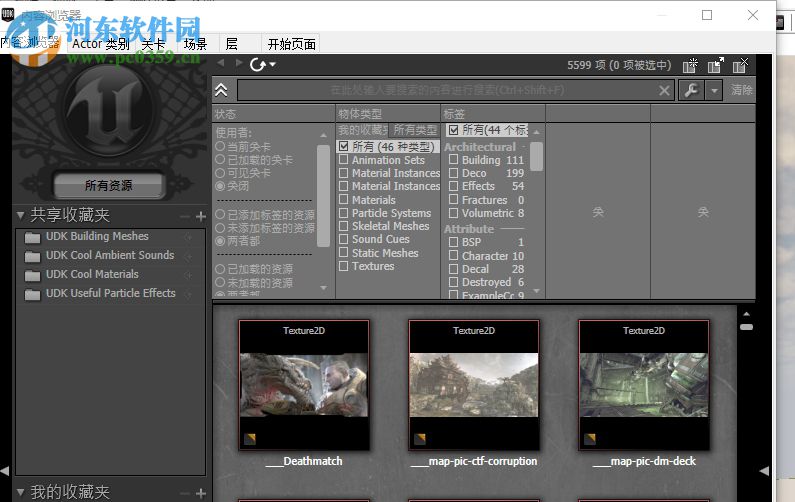795x502 pixels.
Task: Select the UDK Cool Ambient Sounds collection
Action: click(x=110, y=255)
